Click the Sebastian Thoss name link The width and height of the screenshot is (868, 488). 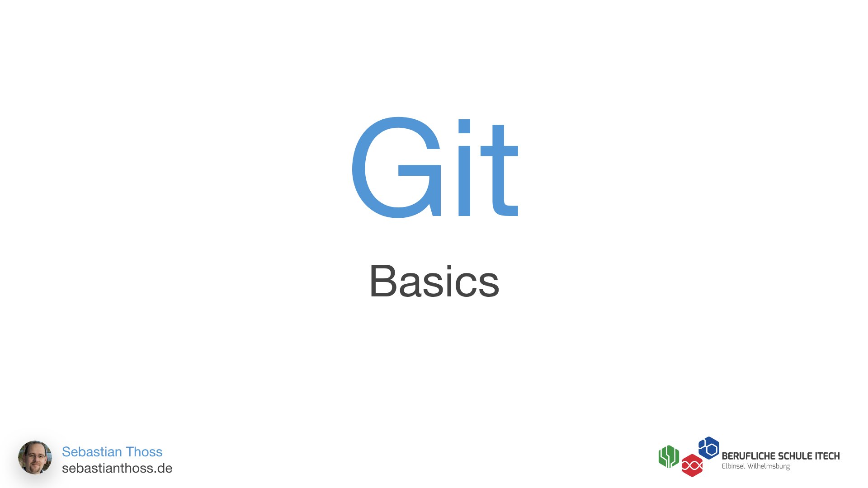click(x=113, y=451)
